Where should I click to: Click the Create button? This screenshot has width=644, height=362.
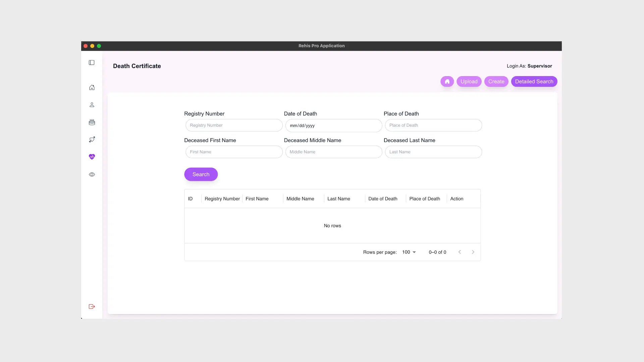496,81
